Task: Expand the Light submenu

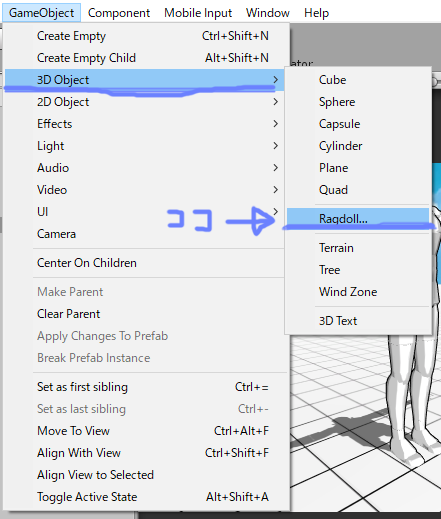Action: [x=144, y=146]
